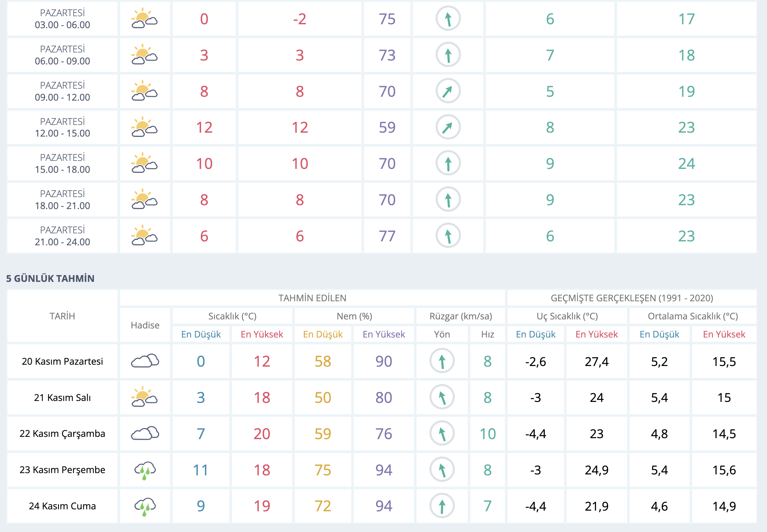Click partly cloudy icon for Pazartesi 15.00 - 18.00
The image size is (767, 532).
[144, 163]
